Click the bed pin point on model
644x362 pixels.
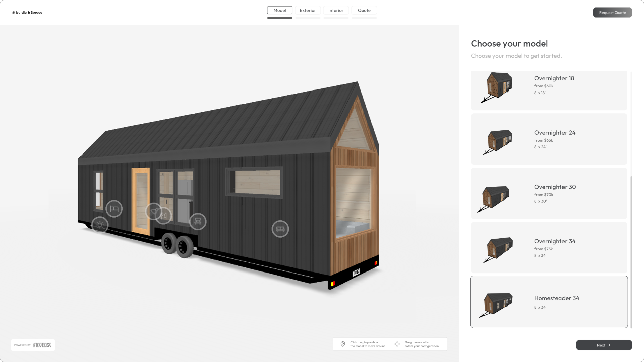pyautogui.click(x=114, y=209)
